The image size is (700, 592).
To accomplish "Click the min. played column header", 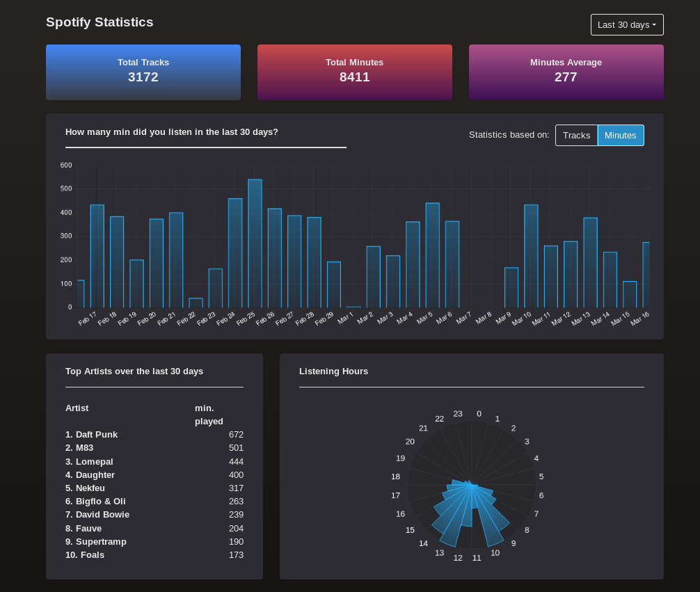I will (x=209, y=415).
